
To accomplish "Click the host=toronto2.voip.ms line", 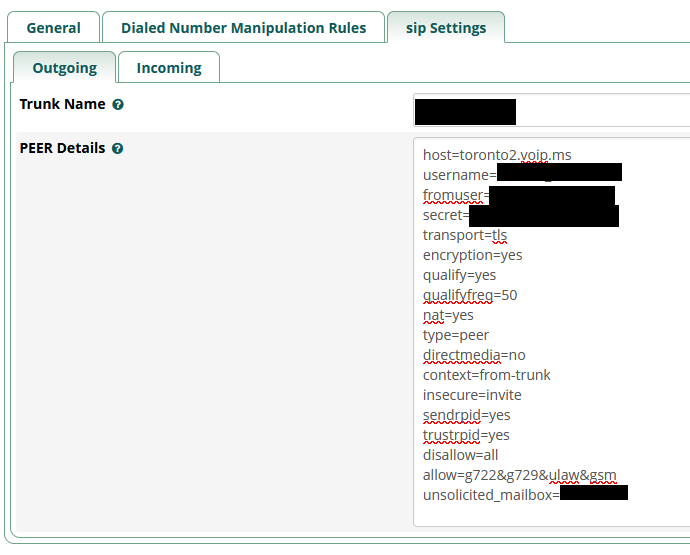I will (x=497, y=155).
